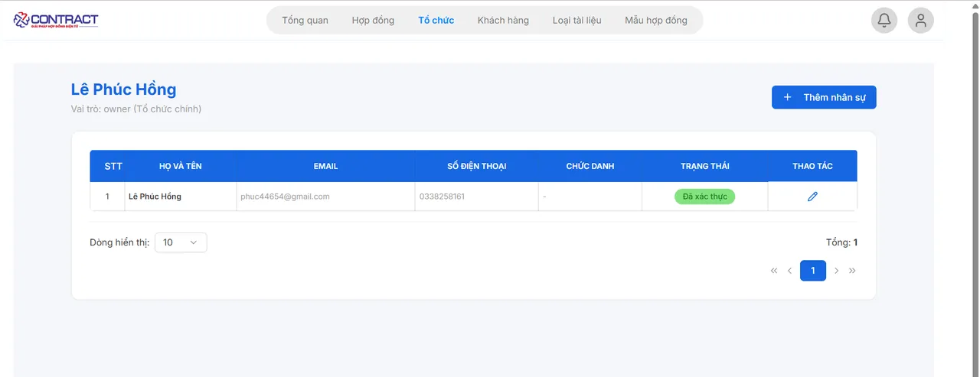
Task: Select the Tổ chức tab
Action: point(436,21)
